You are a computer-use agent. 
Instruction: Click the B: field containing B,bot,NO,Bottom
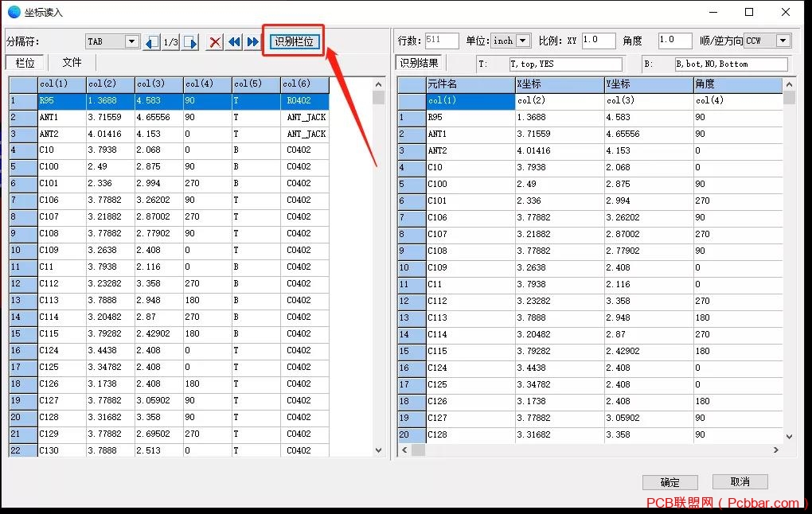pyautogui.click(x=732, y=64)
